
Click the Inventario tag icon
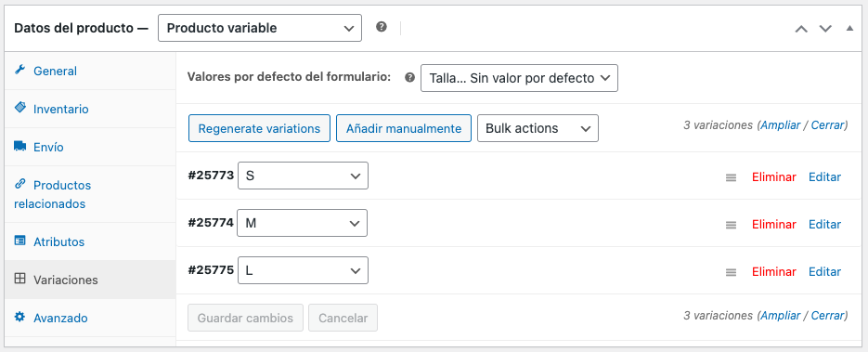(19, 108)
